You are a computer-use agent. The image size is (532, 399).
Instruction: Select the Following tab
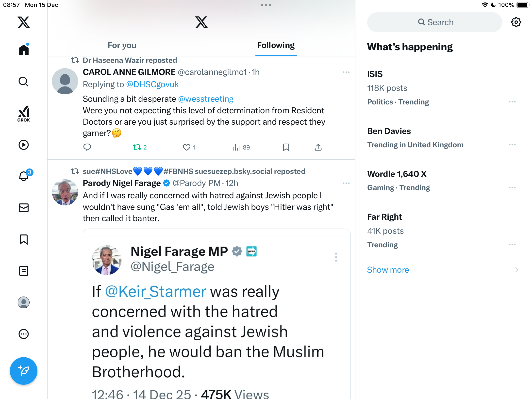pos(276,45)
